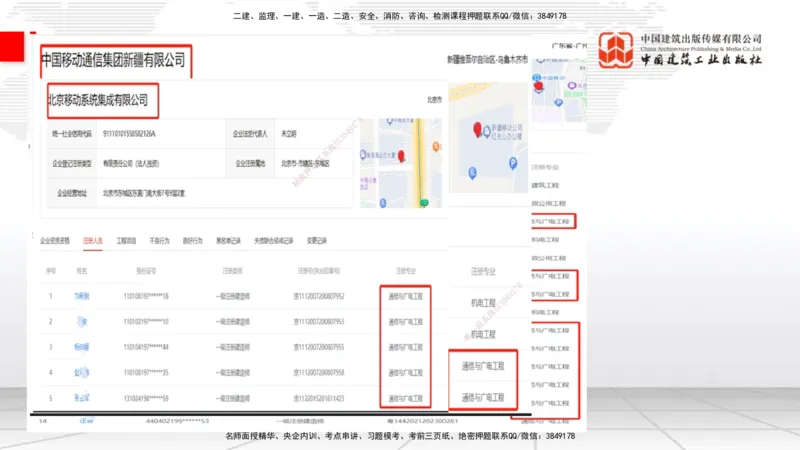Image resolution: width=800 pixels, height=450 pixels.
Task: Click the 有限责任公司 (法人独资) value
Action: (131, 163)
